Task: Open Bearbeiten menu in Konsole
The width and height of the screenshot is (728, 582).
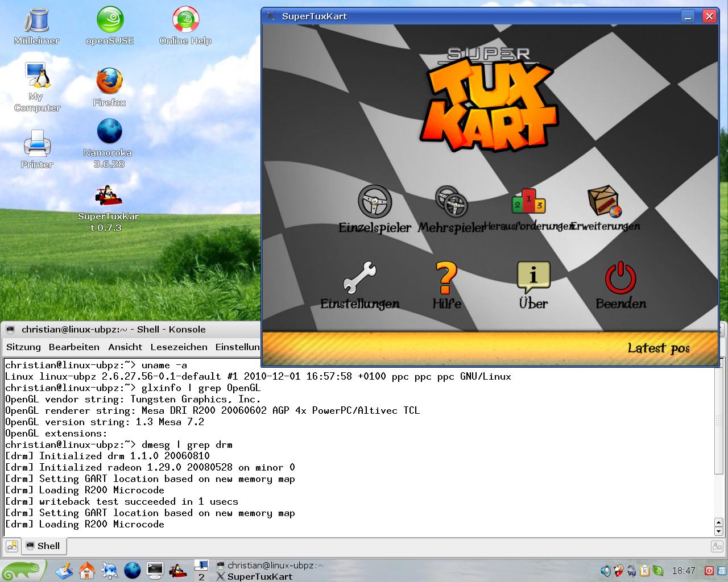Action: [74, 347]
